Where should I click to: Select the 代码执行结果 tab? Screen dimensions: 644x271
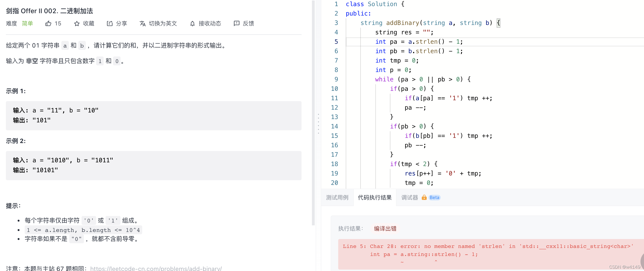click(x=374, y=197)
